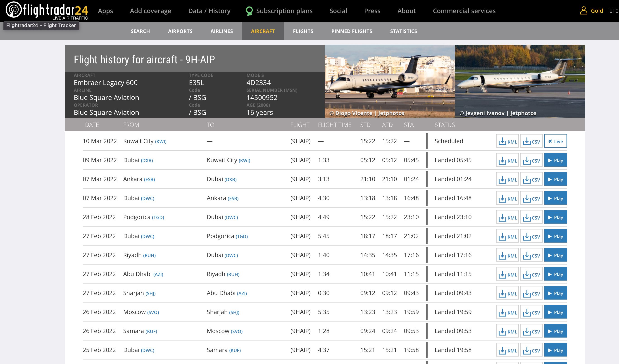The width and height of the screenshot is (619, 364).
Task: Play the Riyadh to Dubai flight
Action: (x=555, y=255)
